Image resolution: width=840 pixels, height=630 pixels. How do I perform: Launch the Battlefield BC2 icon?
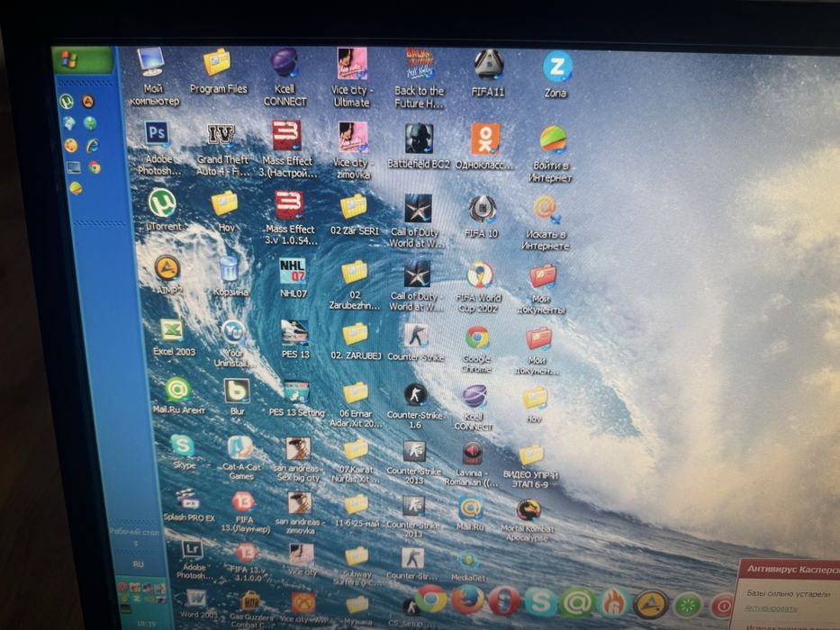point(419,146)
